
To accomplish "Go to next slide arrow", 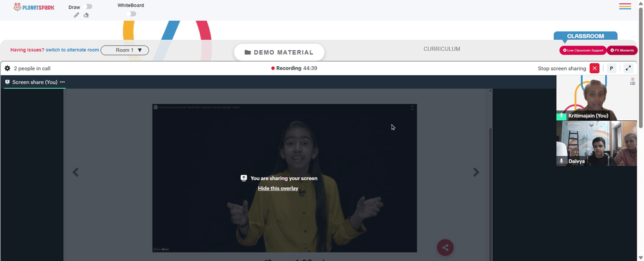I will coord(476,172).
